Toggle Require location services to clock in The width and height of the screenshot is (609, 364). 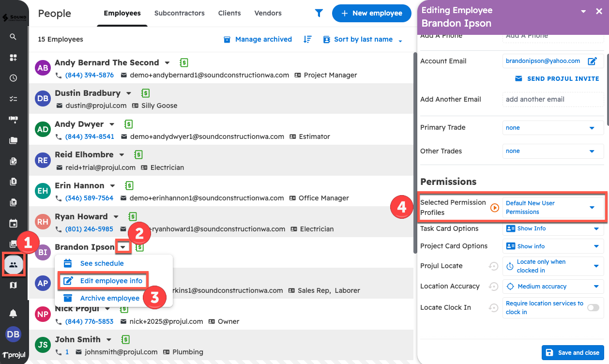pyautogui.click(x=593, y=307)
